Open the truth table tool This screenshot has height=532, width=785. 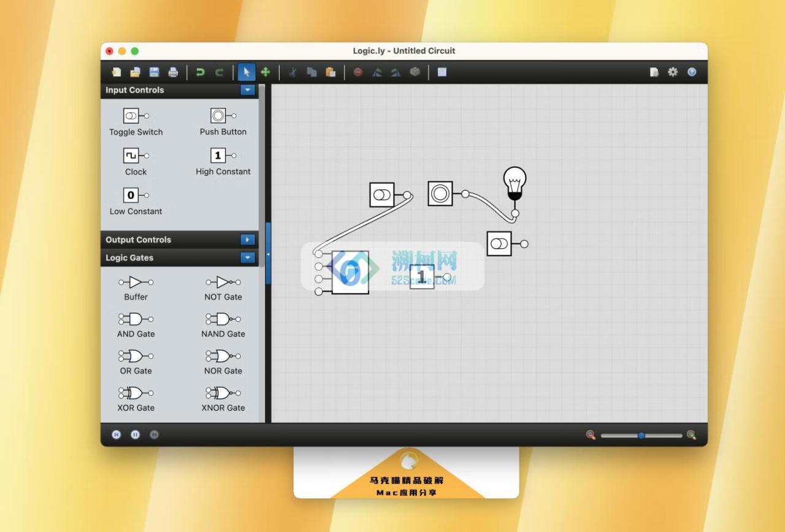point(442,72)
